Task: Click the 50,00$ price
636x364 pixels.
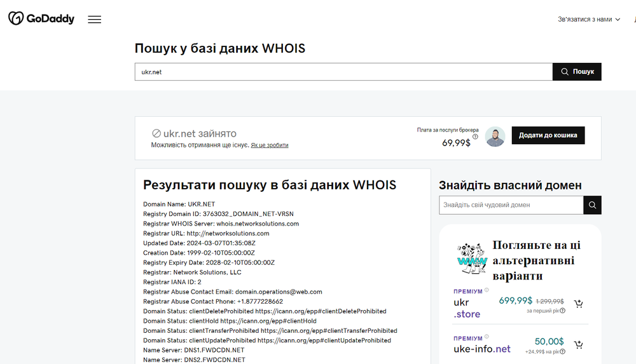Action: 550,341
